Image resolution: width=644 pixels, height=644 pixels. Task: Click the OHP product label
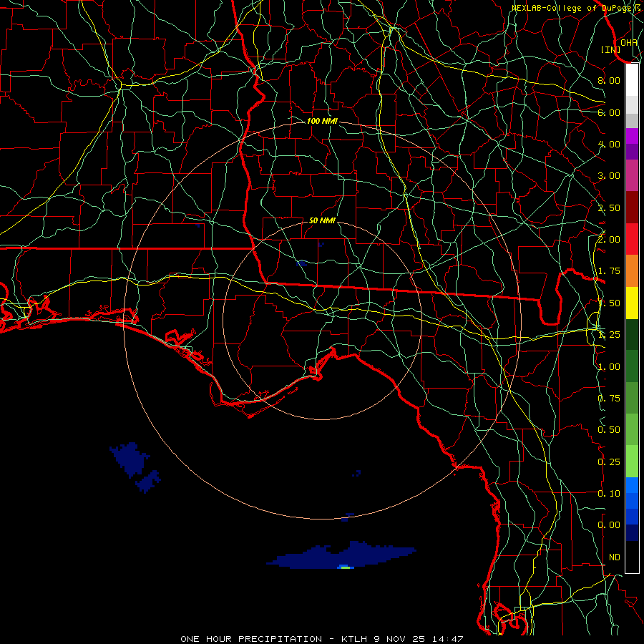pos(629,42)
